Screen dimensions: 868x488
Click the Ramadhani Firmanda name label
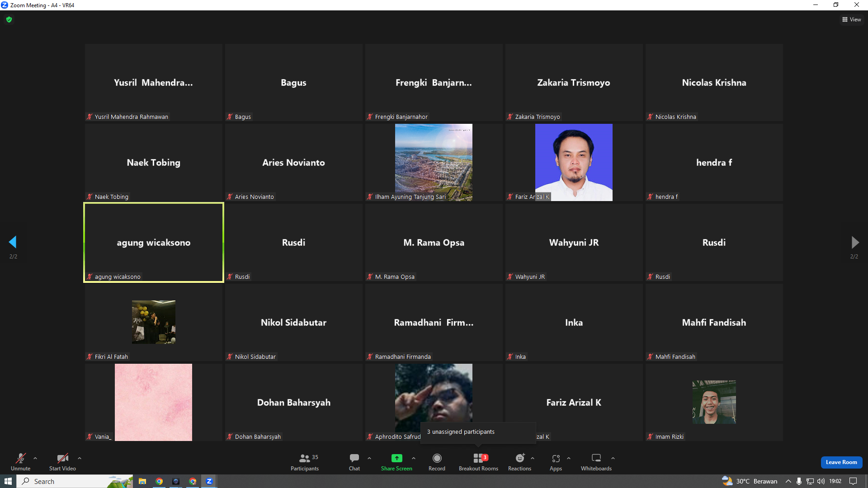403,357
